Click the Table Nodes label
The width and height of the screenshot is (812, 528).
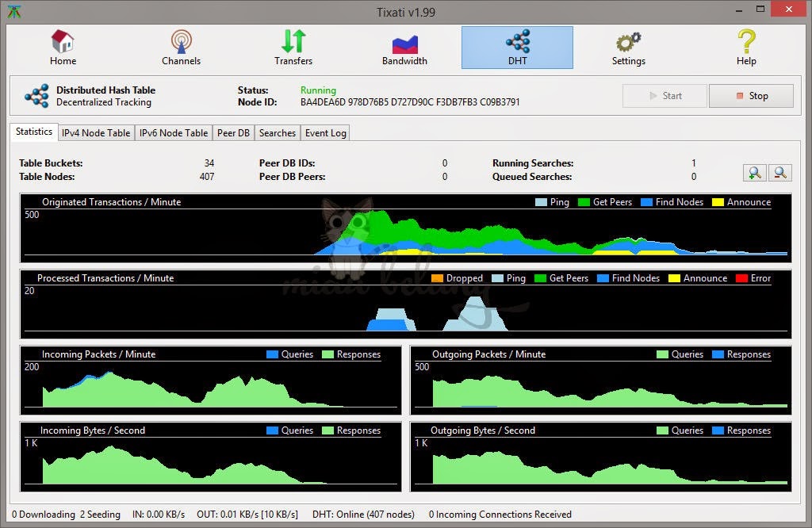47,177
